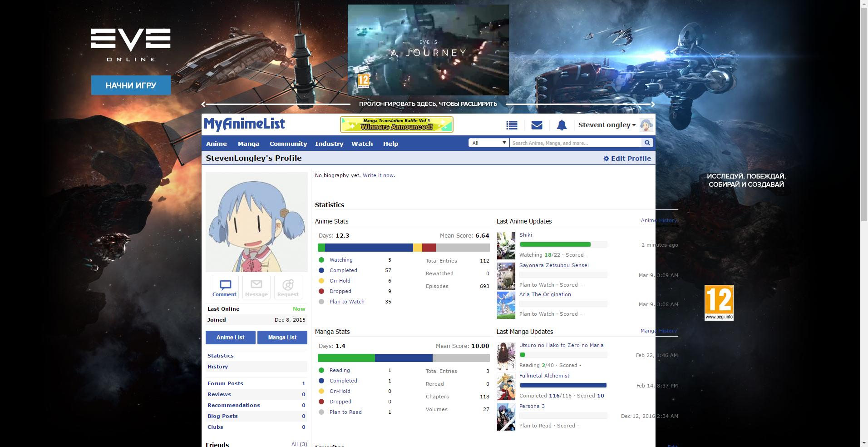Open the Anime menu
This screenshot has height=447, width=868.
[217, 144]
